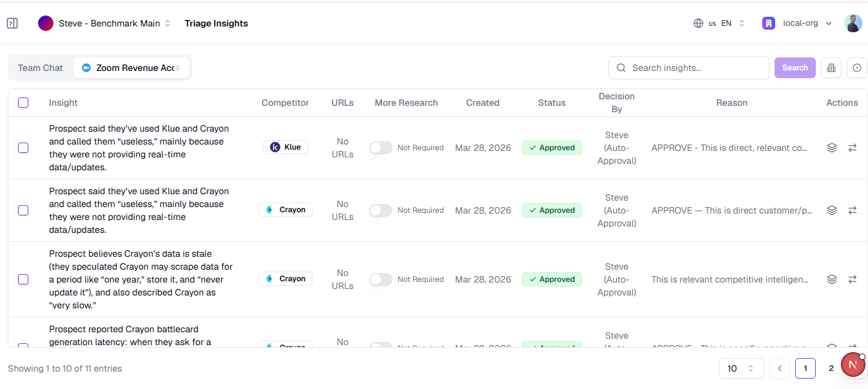Click swap arrows in second useless-insight Crayon row
Image resolution: width=868 pixels, height=389 pixels.
(853, 210)
